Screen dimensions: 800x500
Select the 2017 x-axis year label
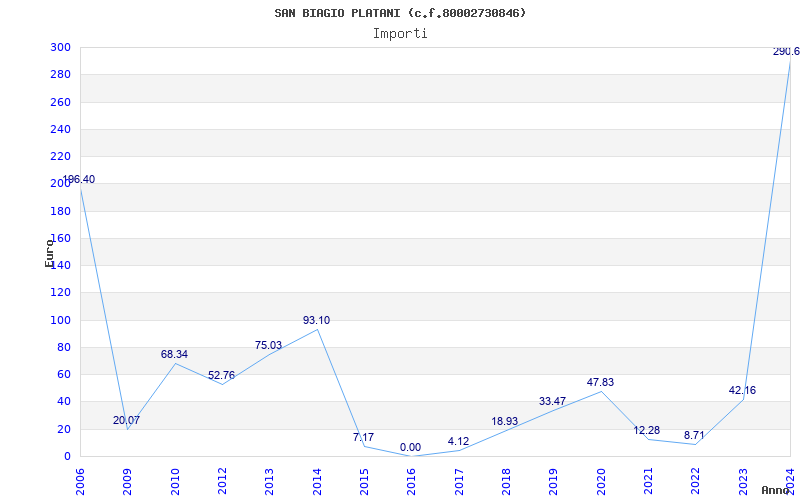(x=459, y=482)
